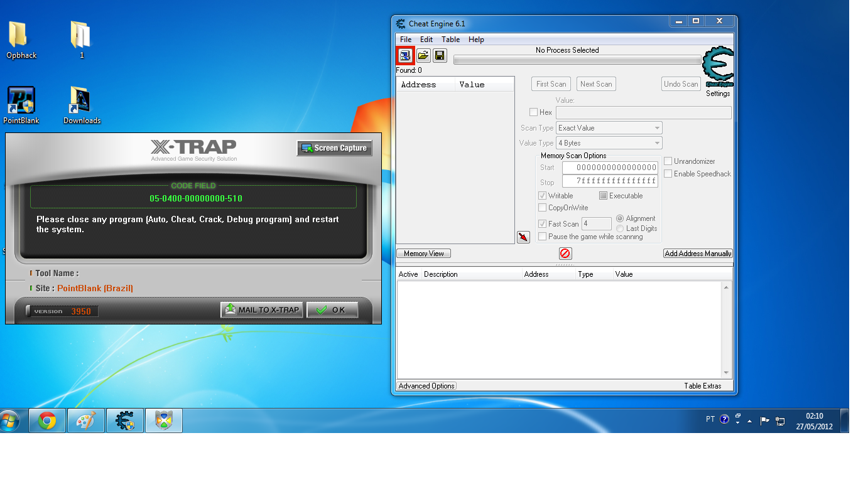Click the PT language indicator
Viewport: 868px width, 482px height.
710,419
